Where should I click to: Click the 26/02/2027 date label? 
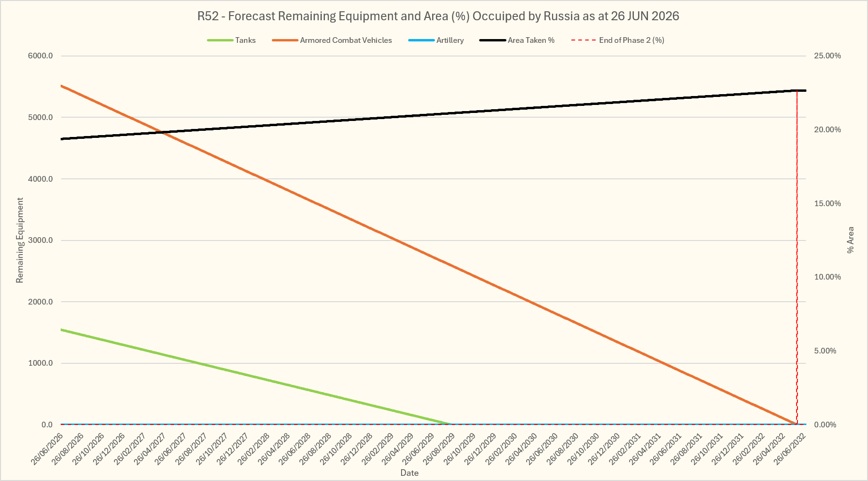[x=131, y=449]
